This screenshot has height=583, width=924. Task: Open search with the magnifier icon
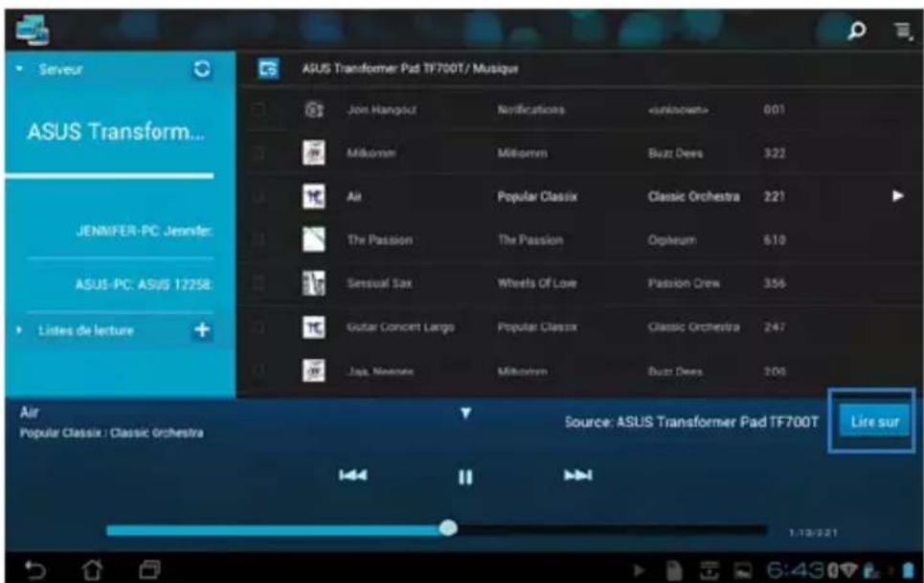857,30
